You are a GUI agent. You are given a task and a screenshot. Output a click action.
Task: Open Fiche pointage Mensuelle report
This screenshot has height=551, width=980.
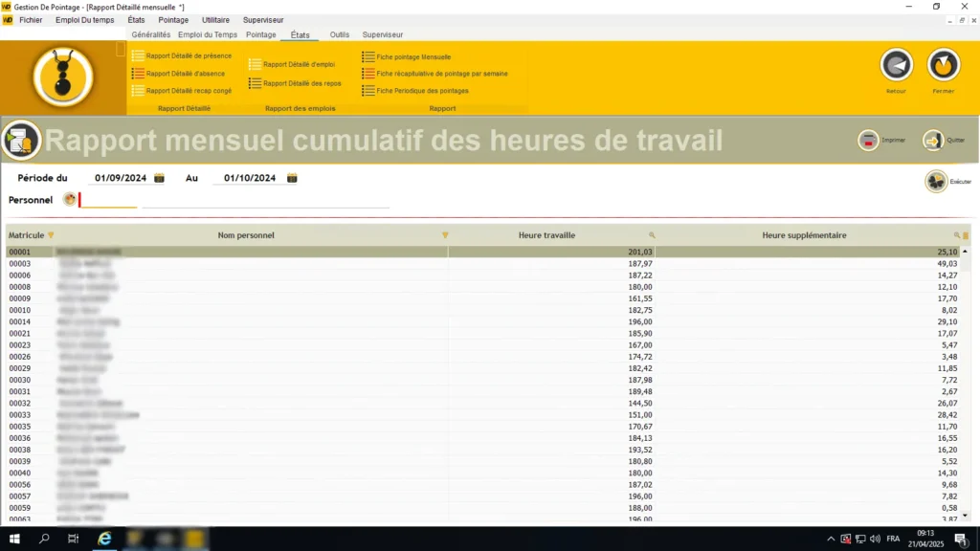coord(406,56)
